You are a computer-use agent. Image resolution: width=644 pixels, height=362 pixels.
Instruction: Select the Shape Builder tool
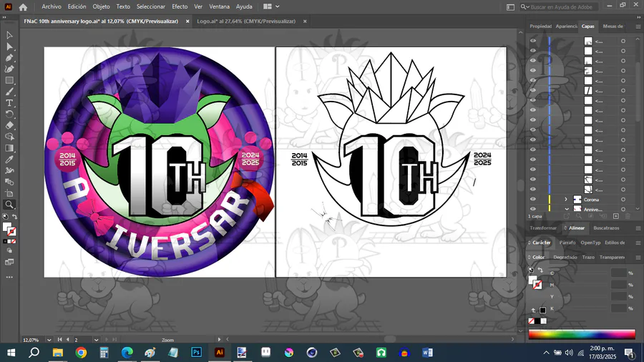point(9,137)
